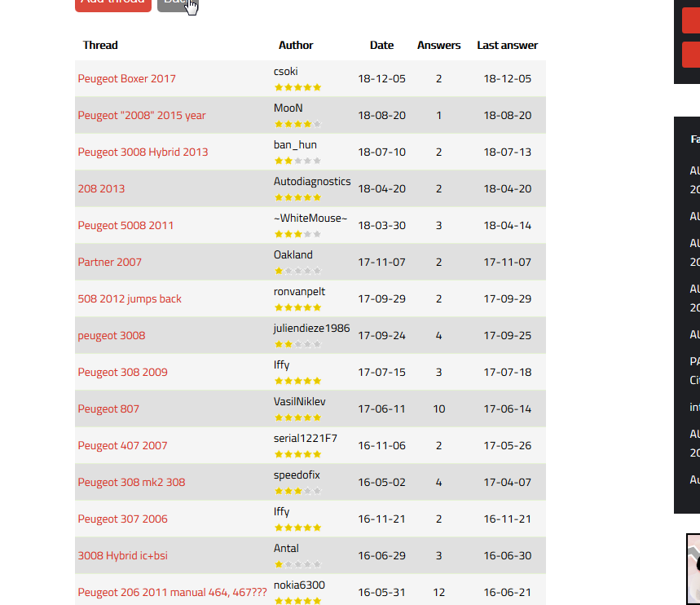
Task: Click author name nokia6300
Action: (299, 585)
